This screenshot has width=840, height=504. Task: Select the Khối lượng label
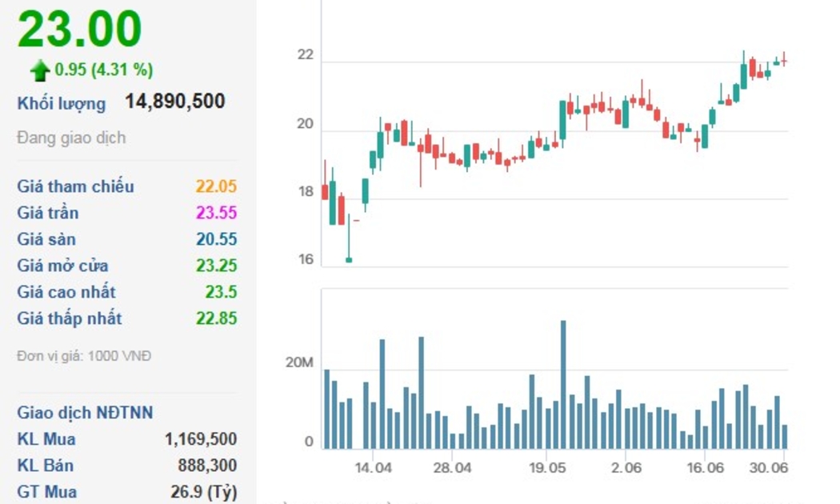61,103
